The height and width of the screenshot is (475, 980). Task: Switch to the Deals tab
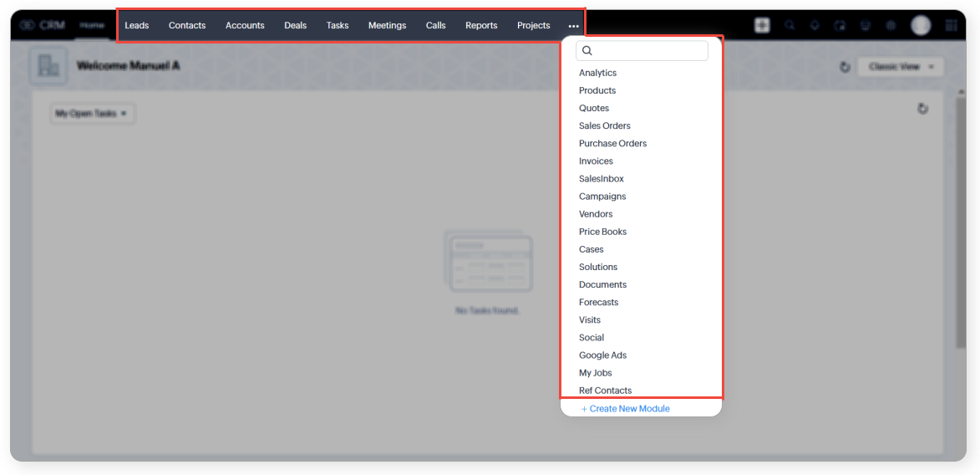295,26
